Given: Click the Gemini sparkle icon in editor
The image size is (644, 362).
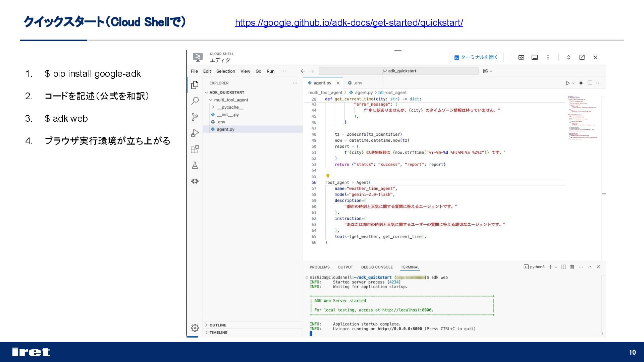Looking at the screenshot, I should pyautogui.click(x=581, y=83).
